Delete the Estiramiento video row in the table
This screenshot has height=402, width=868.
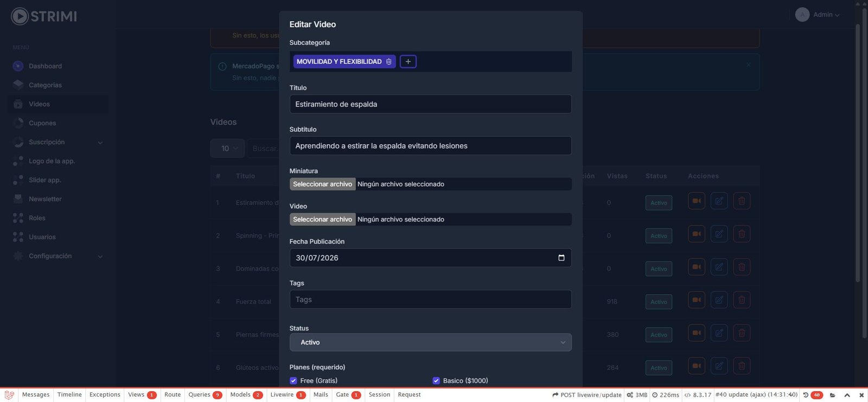point(742,201)
